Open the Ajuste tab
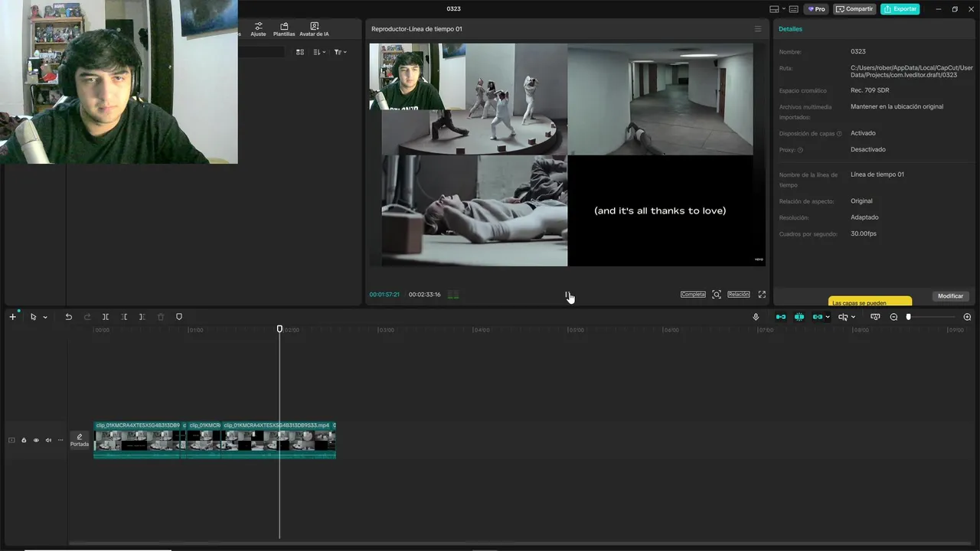The width and height of the screenshot is (980, 551). pos(258,29)
